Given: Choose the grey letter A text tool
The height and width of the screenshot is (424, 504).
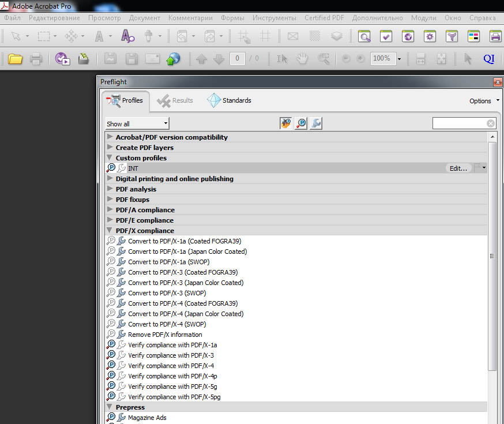Looking at the screenshot, I should click(x=99, y=36).
